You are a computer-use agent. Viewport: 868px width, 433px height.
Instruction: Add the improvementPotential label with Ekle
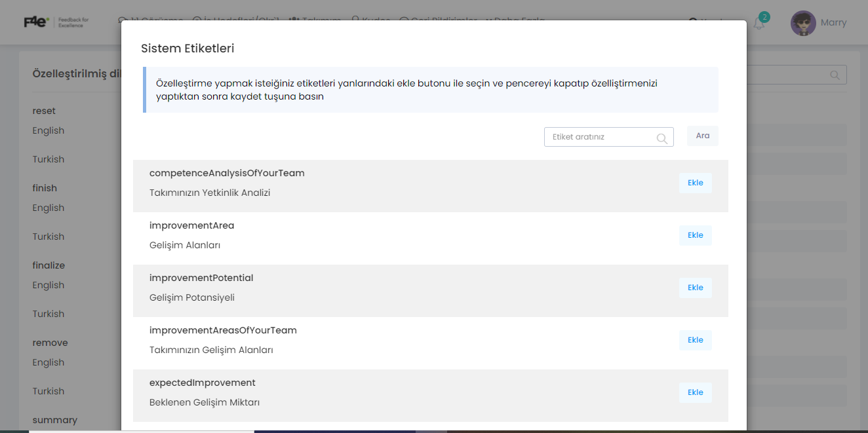696,288
